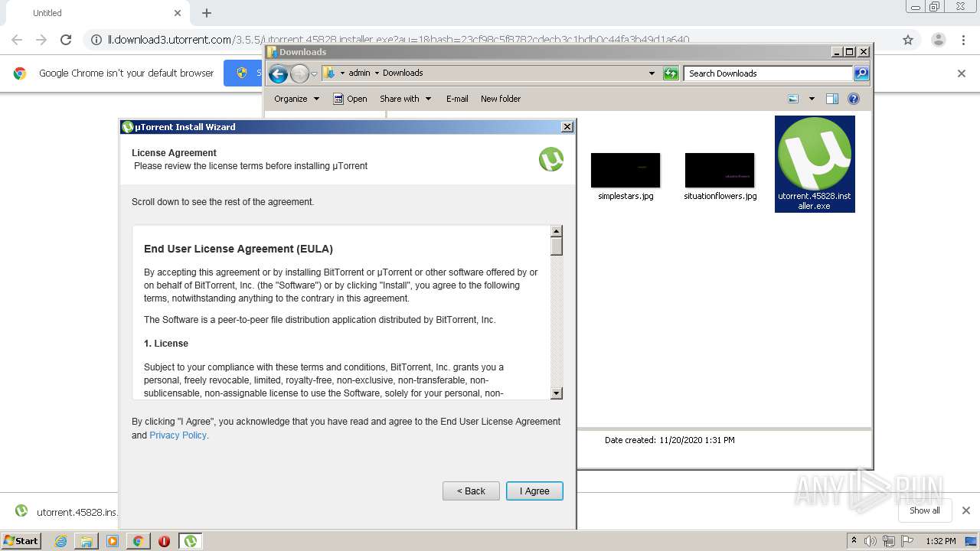Click the Show desktop button in taskbar
Image resolution: width=980 pixels, height=551 pixels.
972,541
